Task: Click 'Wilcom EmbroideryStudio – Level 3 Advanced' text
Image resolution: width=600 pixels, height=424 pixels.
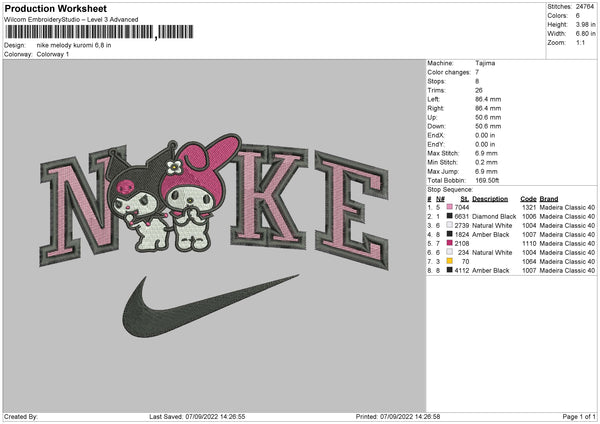Action: click(71, 20)
